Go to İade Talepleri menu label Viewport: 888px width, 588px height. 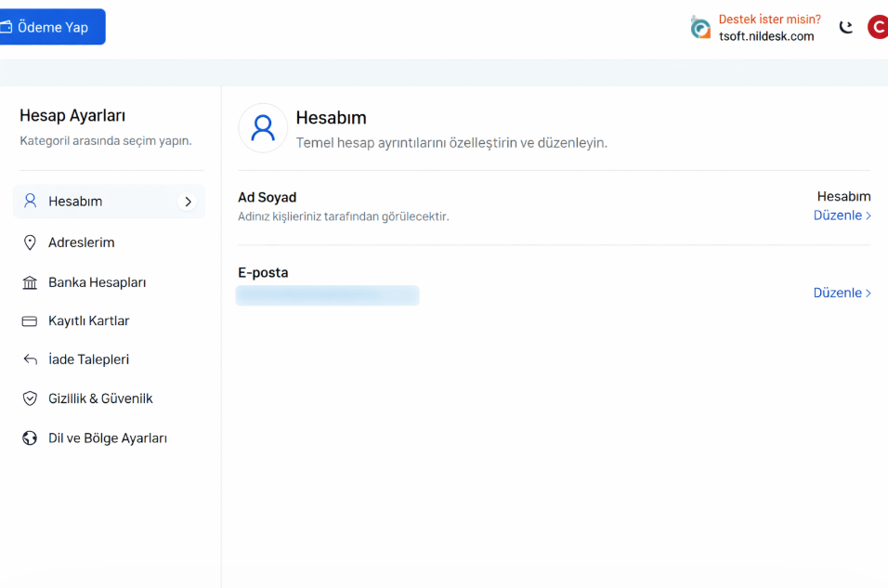[x=88, y=359]
